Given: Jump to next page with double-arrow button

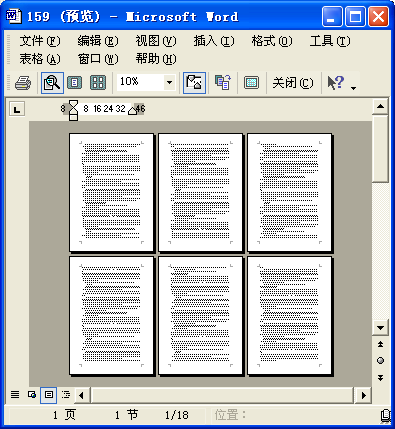Looking at the screenshot, I should (380, 378).
